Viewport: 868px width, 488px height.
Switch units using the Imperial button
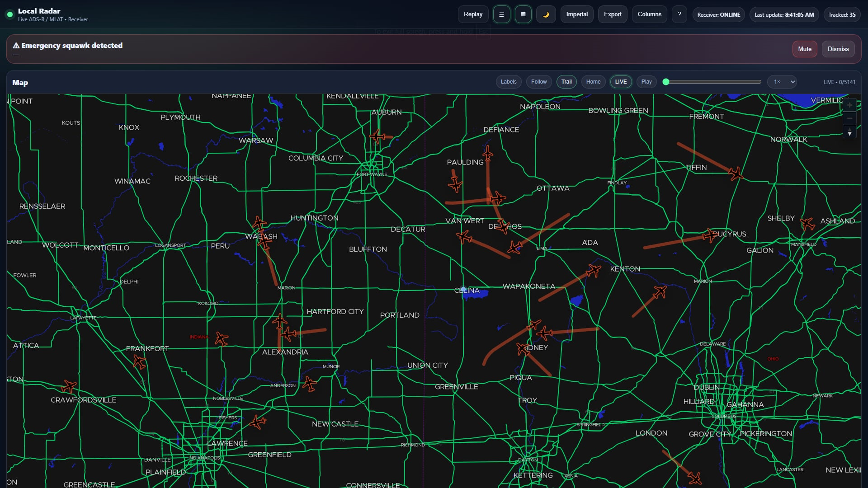576,14
